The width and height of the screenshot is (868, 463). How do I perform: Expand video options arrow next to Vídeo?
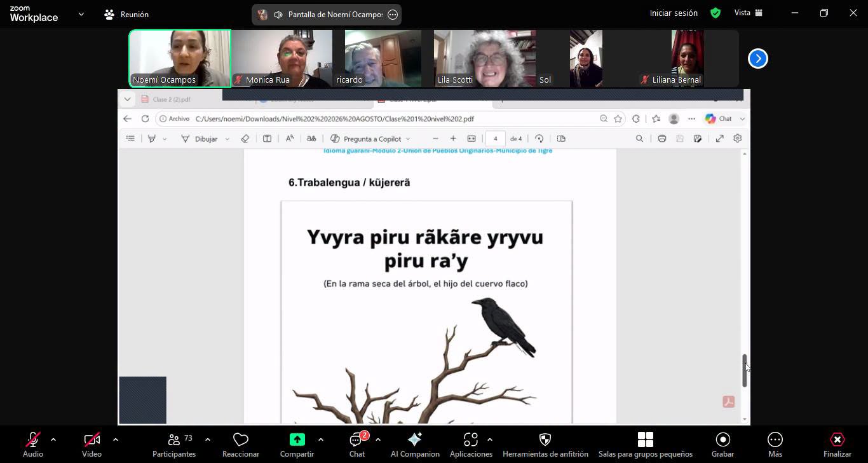click(x=115, y=439)
